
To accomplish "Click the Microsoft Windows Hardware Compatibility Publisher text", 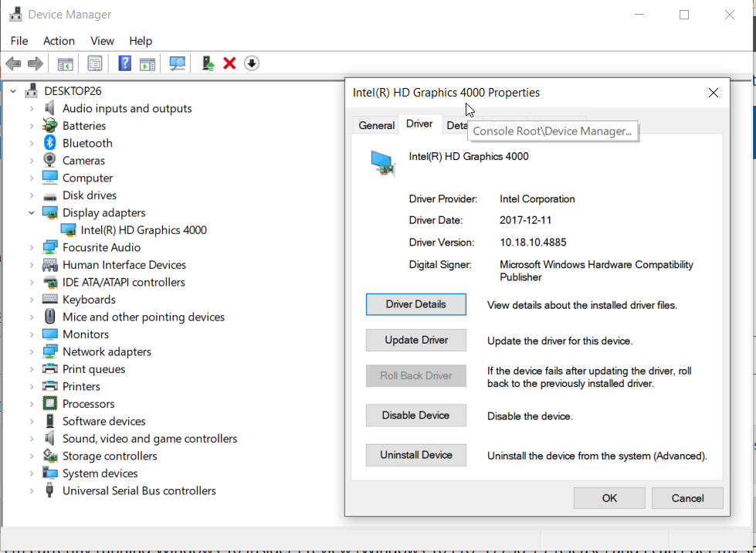I will 596,270.
